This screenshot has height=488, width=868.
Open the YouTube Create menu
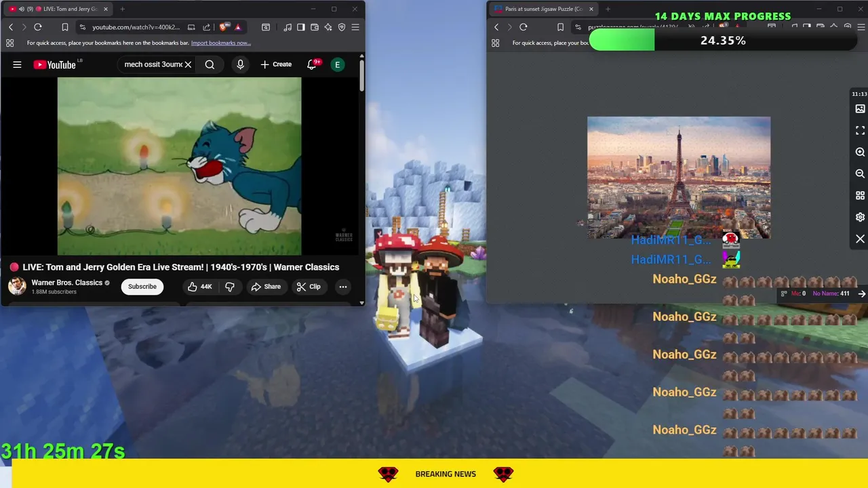(276, 64)
